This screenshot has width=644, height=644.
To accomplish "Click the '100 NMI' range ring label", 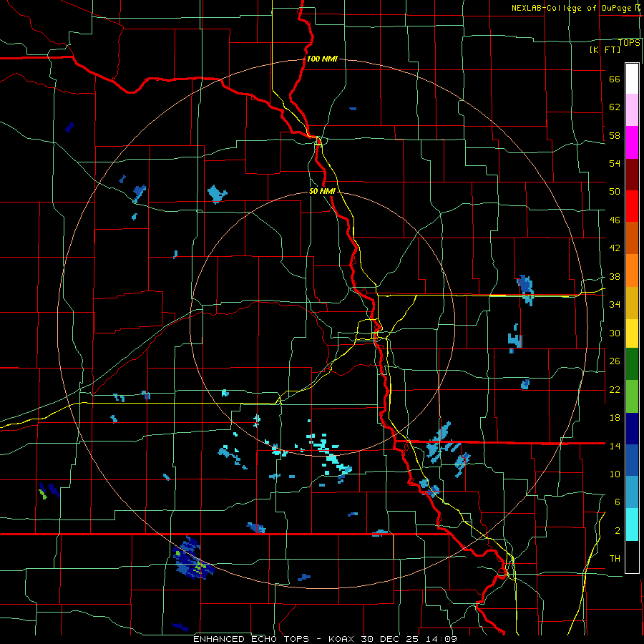I will tap(322, 59).
